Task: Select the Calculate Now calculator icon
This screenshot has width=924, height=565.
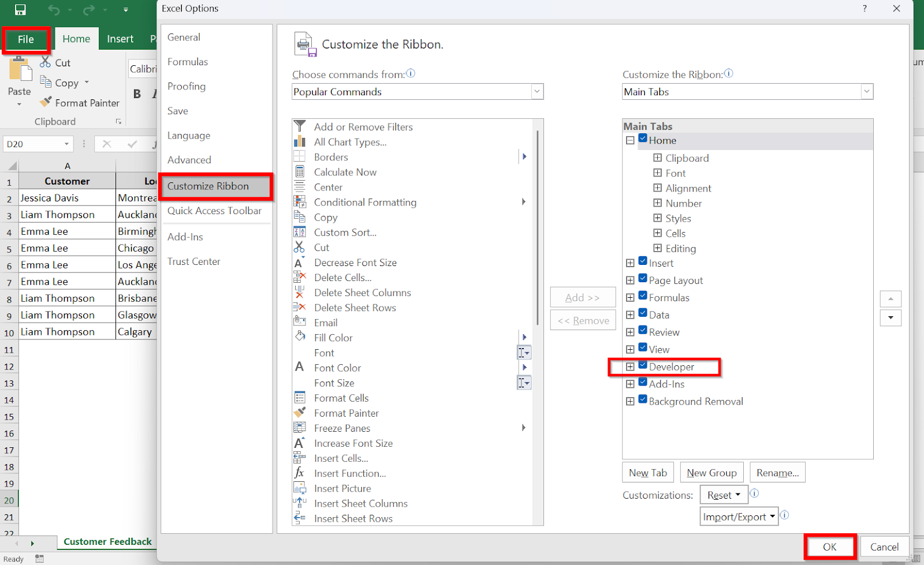Action: (300, 171)
